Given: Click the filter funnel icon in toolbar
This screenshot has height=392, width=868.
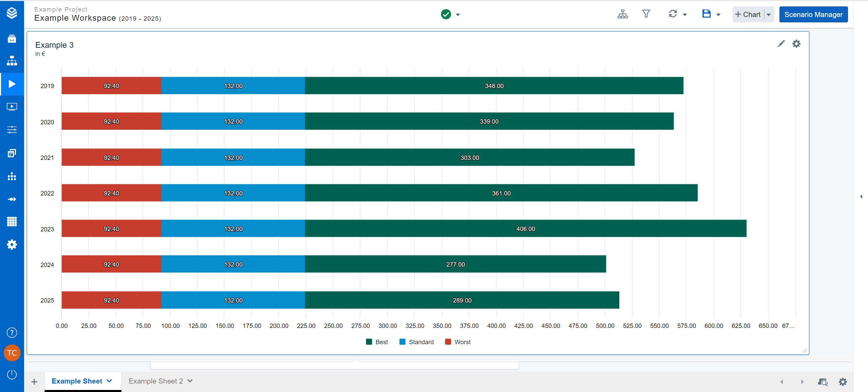Looking at the screenshot, I should click(646, 14).
